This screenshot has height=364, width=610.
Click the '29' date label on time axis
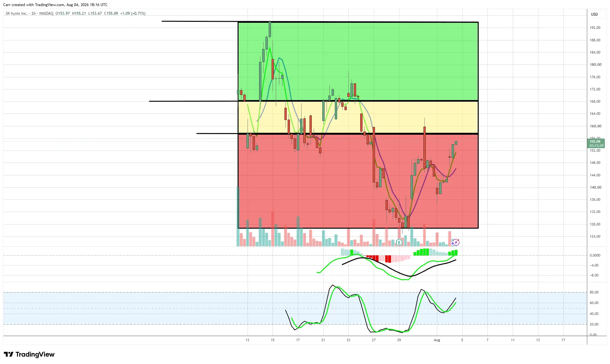(399, 340)
